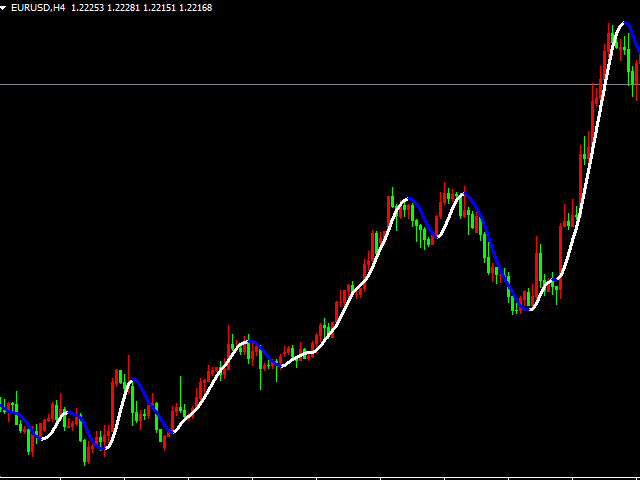Click the open price value 1.22253
This screenshot has width=640, height=480.
pos(88,8)
